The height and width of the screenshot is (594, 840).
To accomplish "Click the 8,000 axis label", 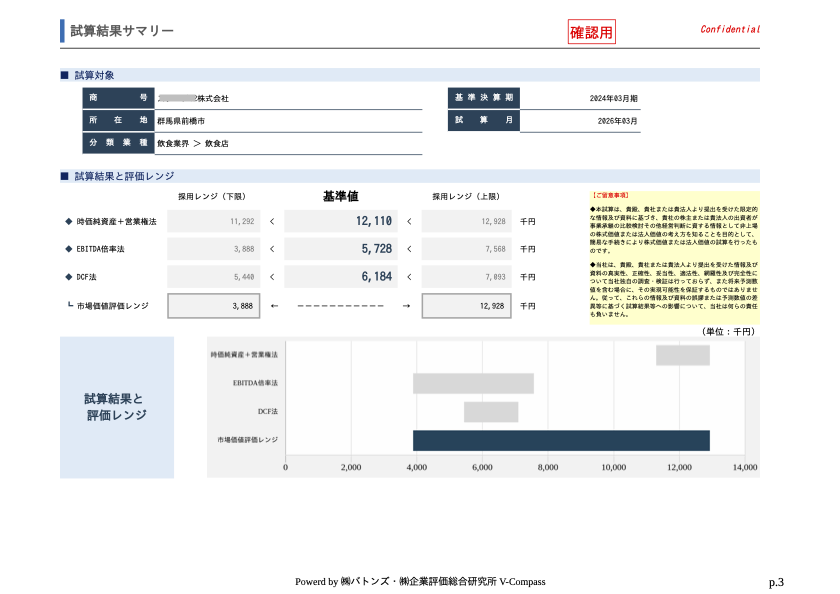I will (x=548, y=467).
